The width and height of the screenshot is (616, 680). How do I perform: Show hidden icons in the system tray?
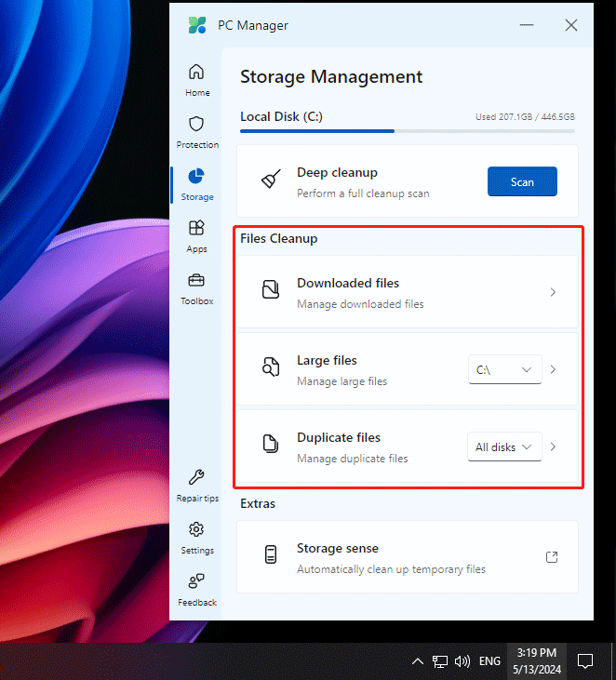pos(417,661)
